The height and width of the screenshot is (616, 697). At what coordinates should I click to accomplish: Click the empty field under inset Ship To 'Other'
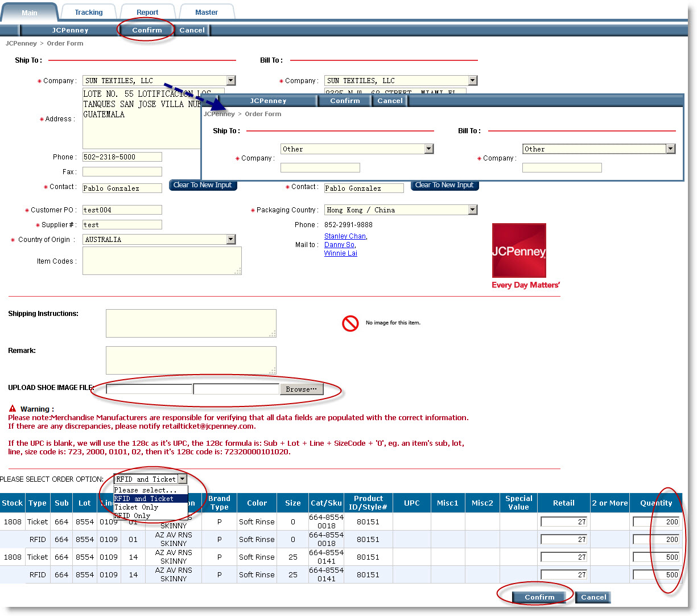[x=320, y=168]
